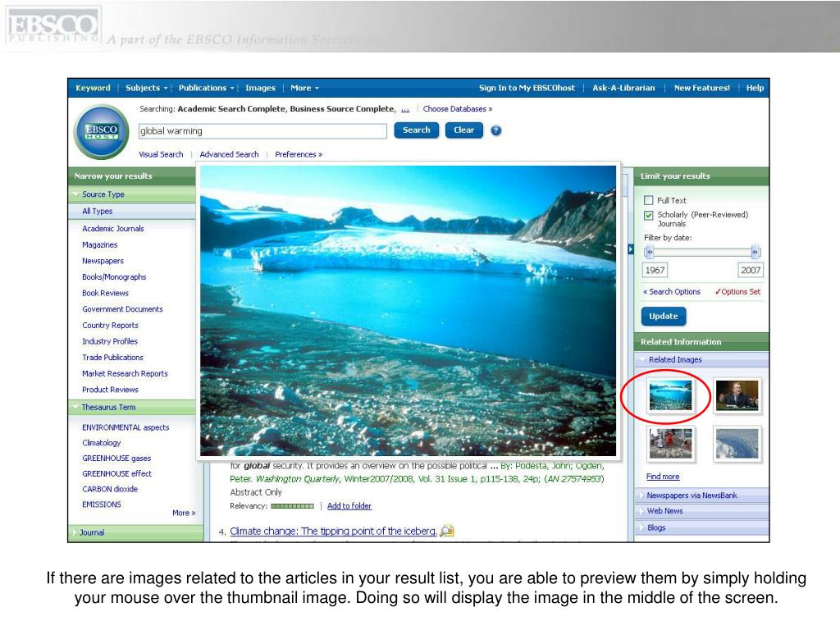This screenshot has width=840, height=630.
Task: Open the aerial ice related image thumbnail
Action: click(x=737, y=444)
